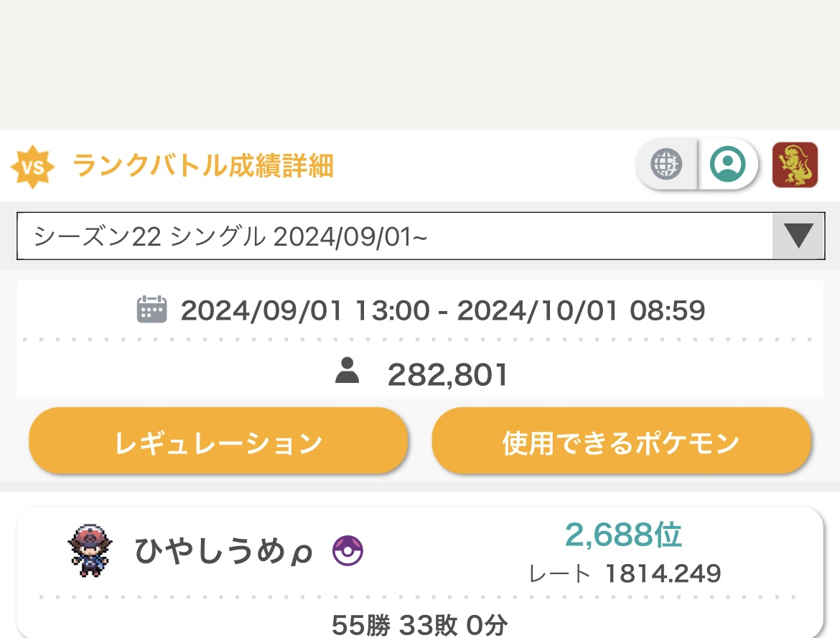Click the blank header area above title
840x638 pixels.
(420, 65)
